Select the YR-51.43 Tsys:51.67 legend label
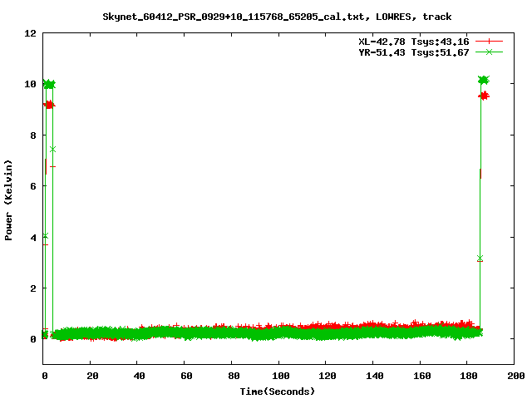The image size is (532, 399). [414, 52]
